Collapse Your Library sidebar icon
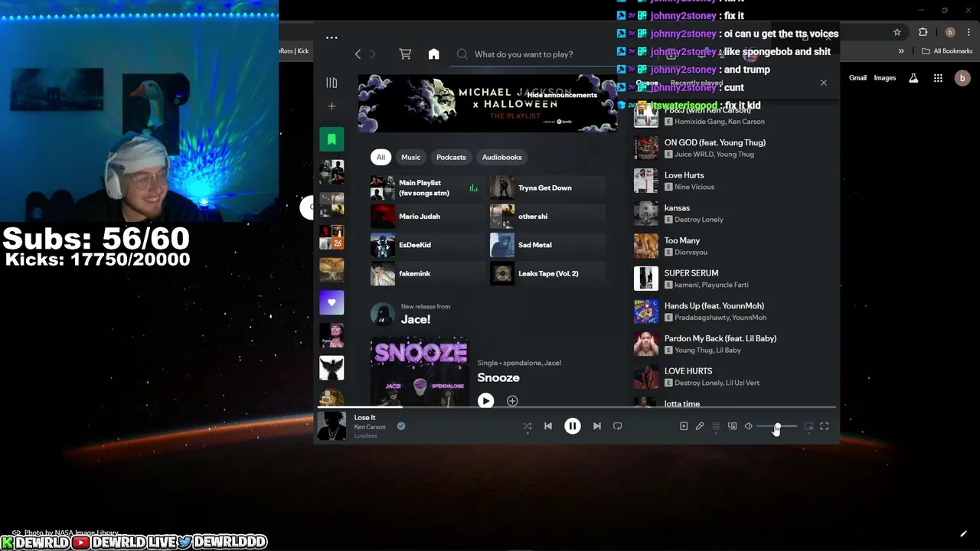This screenshot has height=551, width=980. [x=332, y=83]
